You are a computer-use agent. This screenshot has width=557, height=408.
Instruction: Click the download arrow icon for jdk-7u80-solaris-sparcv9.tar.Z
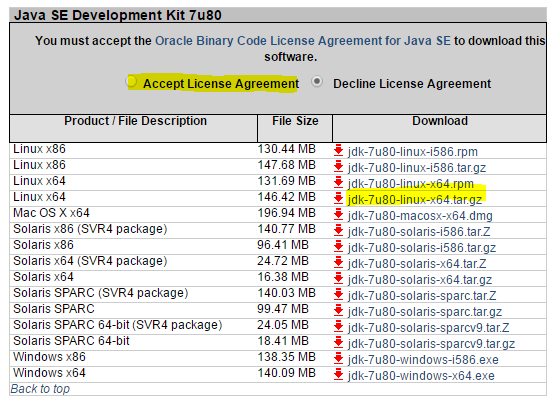coord(339,326)
